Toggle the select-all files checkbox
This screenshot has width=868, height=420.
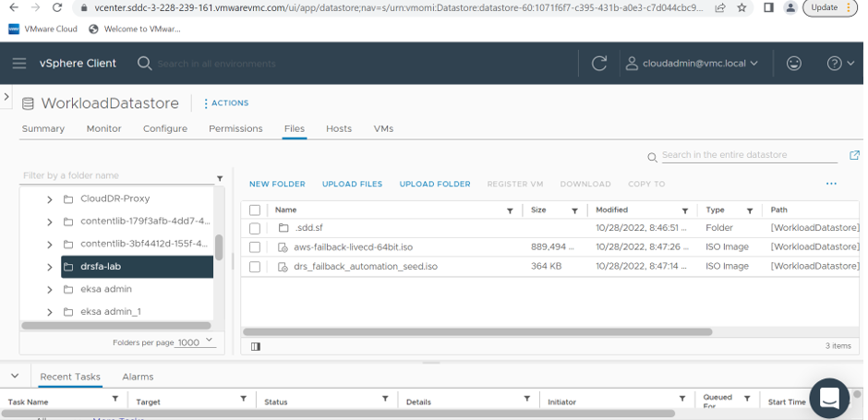pyautogui.click(x=255, y=210)
